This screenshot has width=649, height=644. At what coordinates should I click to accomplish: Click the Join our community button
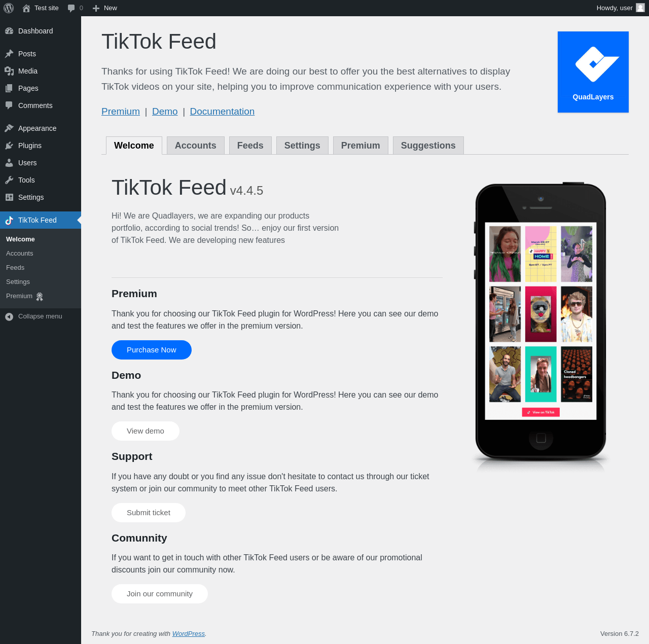160,594
